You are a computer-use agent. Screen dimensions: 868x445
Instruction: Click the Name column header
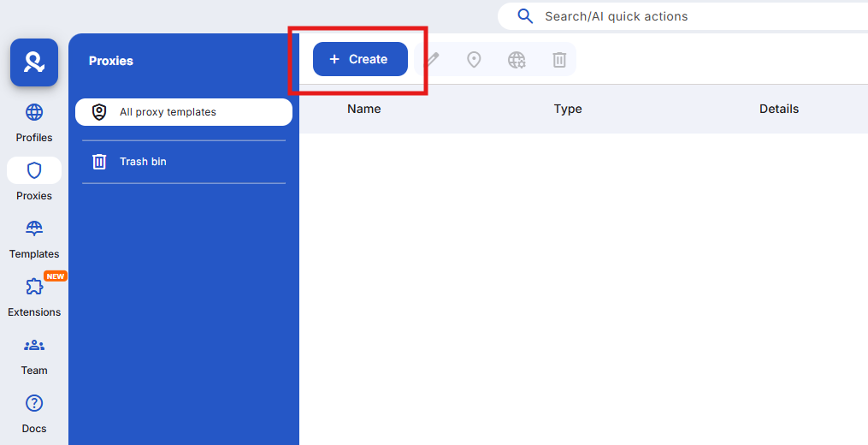coord(364,109)
